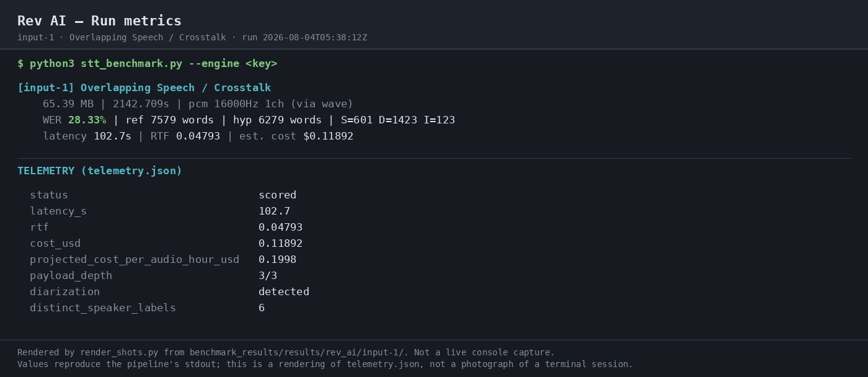Click 'latency 102.7s' in summary line

coord(87,136)
